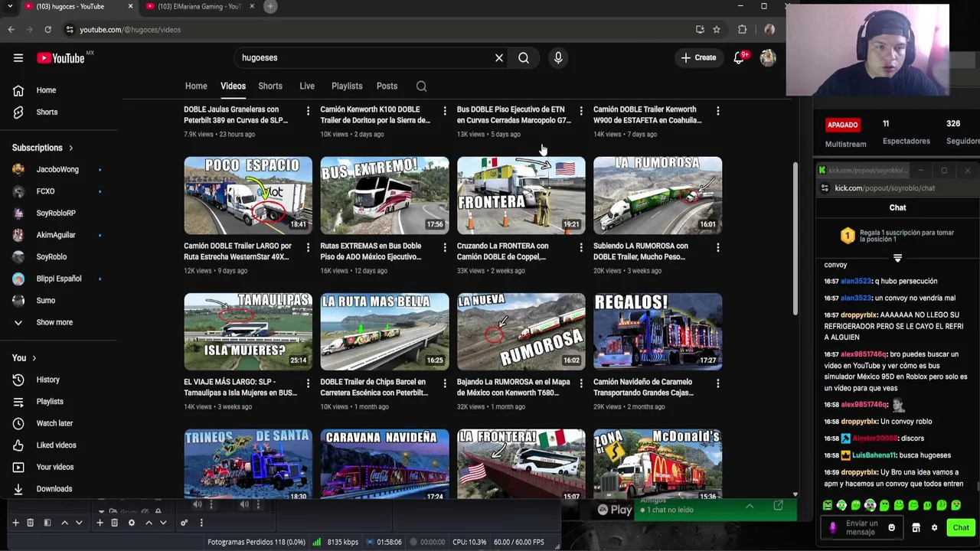Open menu for Rutas EXTREMAS video
Viewport: 980px width, 551px height.
click(x=444, y=247)
